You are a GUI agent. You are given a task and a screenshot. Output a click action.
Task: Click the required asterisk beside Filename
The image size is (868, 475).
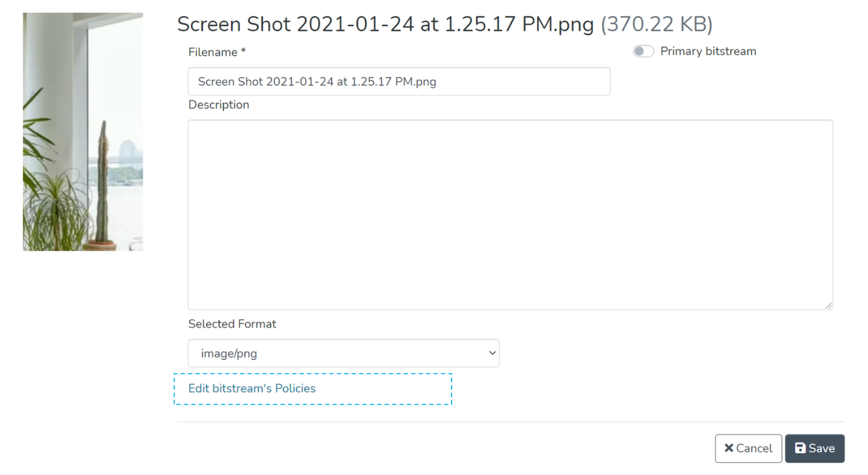click(243, 52)
